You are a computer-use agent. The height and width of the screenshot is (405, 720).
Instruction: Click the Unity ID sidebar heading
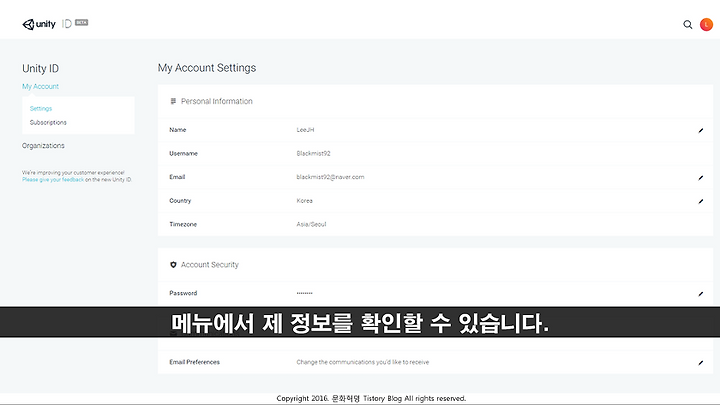coord(40,68)
